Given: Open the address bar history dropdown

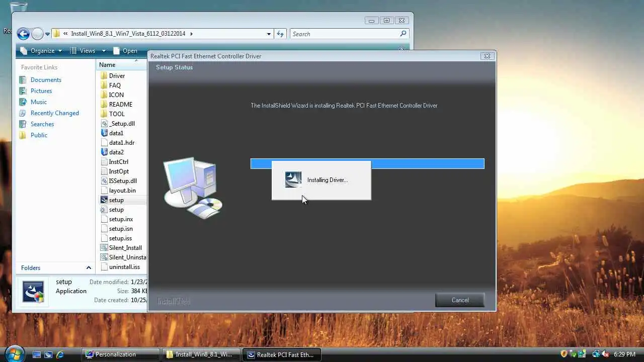Looking at the screenshot, I should point(269,34).
